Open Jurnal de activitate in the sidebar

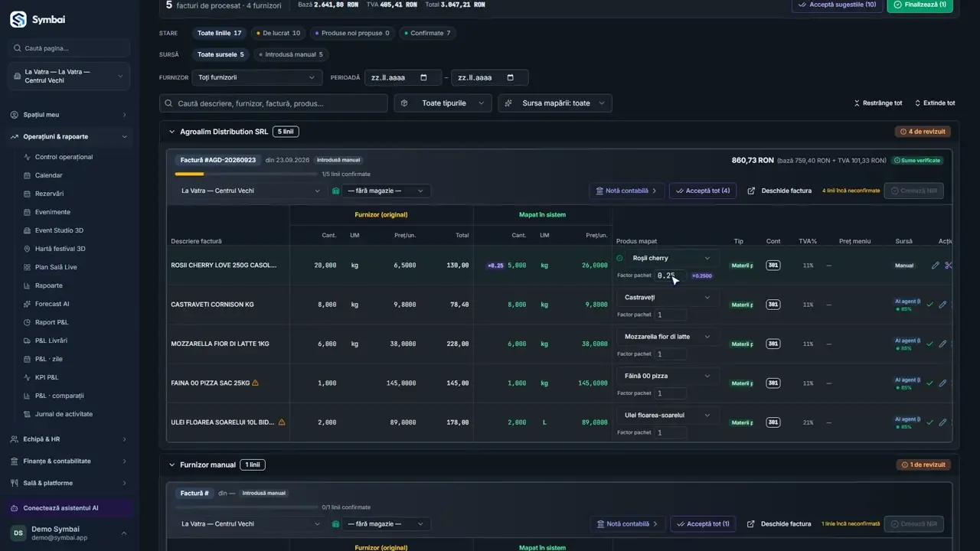64,414
